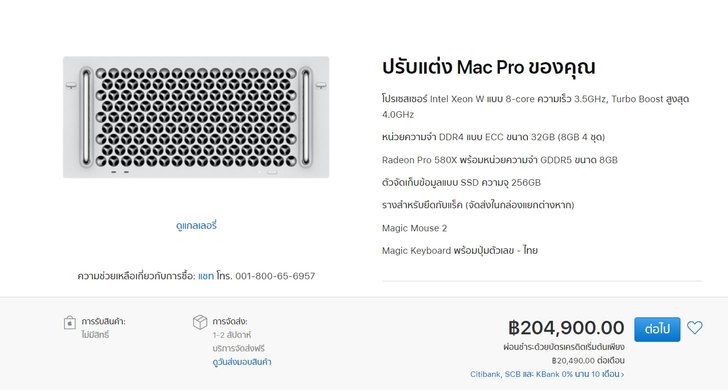This screenshot has width=728, height=390.
Task: Click the Apple shopping bag pickup icon
Action: (70, 322)
